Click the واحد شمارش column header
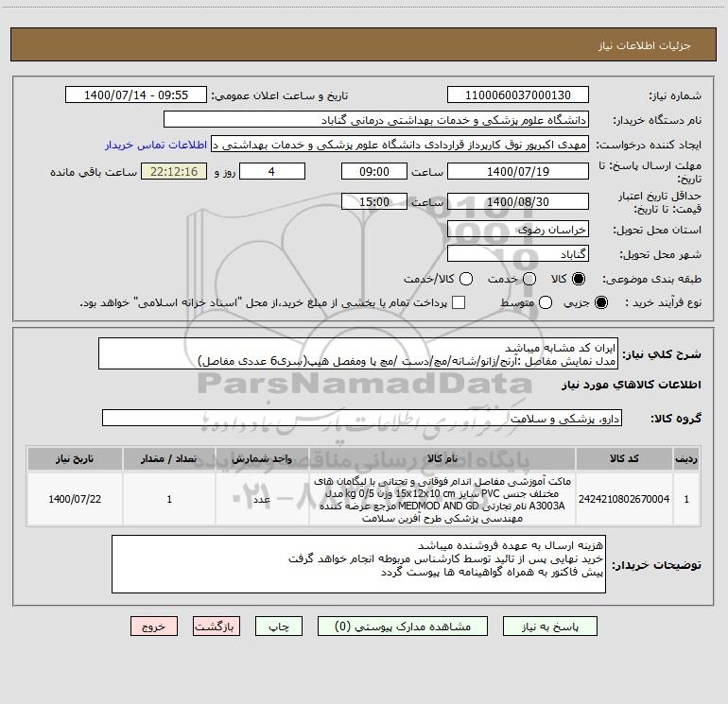728x704 pixels. pyautogui.click(x=262, y=459)
